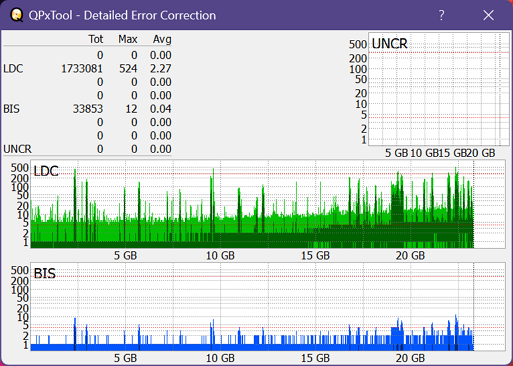Click the UNCR row label in table
The image size is (513, 366).
click(x=17, y=149)
